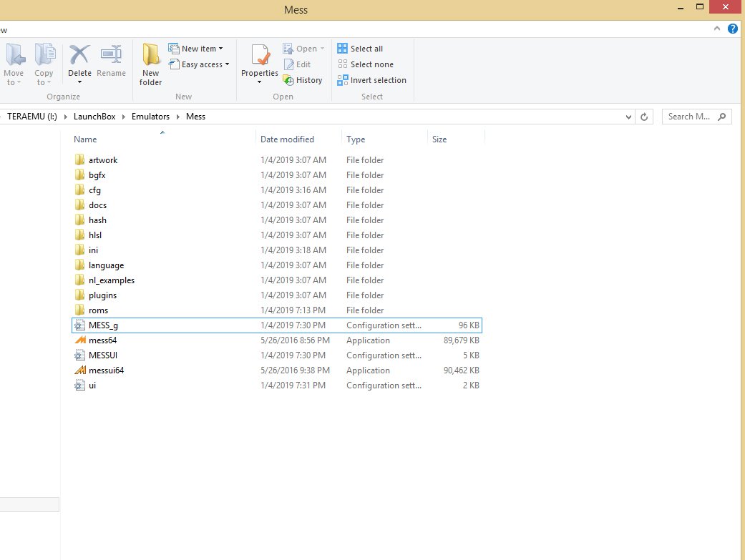
Task: Select the ini folder name
Action: [93, 250]
